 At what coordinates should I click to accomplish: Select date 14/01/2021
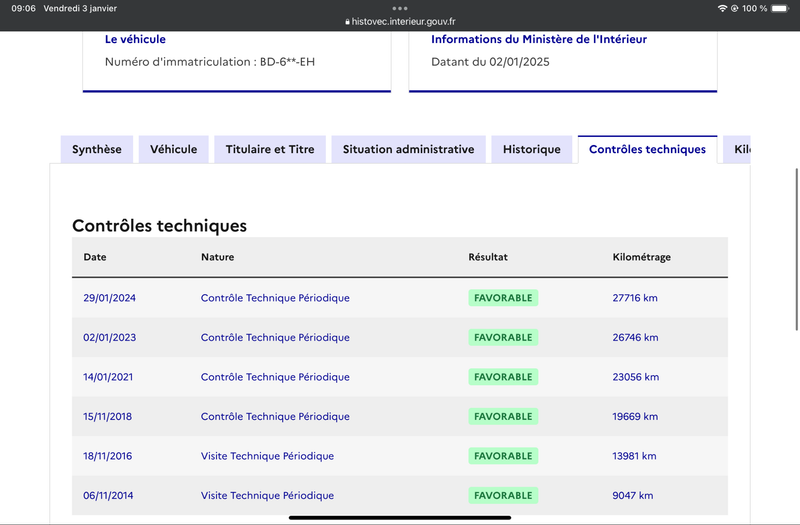point(108,377)
